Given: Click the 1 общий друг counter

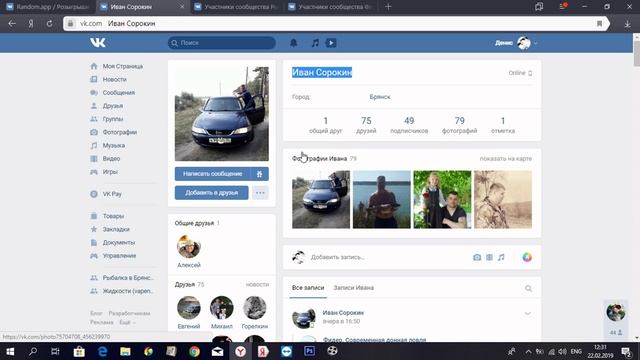Looking at the screenshot, I should (x=325, y=125).
